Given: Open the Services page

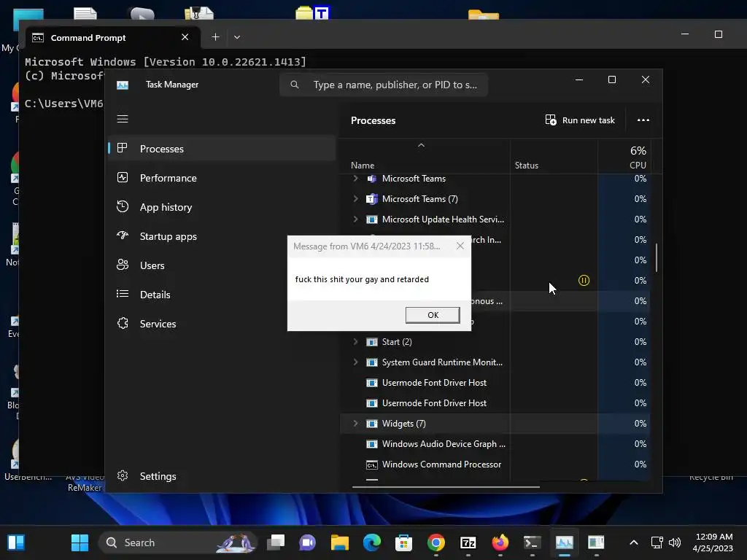Looking at the screenshot, I should tap(222, 324).
